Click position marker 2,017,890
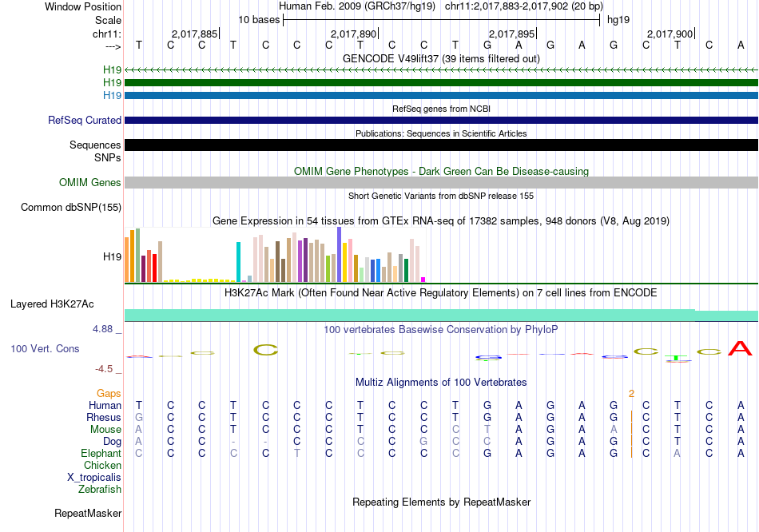Screen dimensions: 759x532 coord(354,34)
